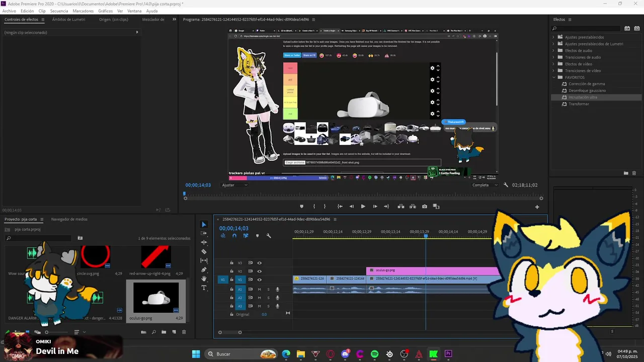Viewport: 644px width, 362px height.
Task: Click Go to In point
Action: [x=340, y=206]
